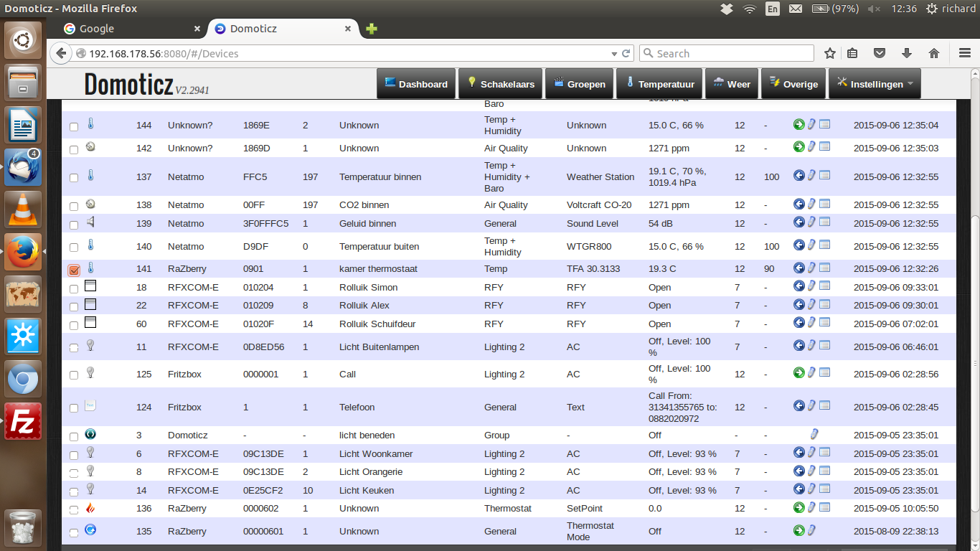Click rename pencil icon for CO2 binnen
This screenshot has height=551, width=980.
(x=811, y=204)
